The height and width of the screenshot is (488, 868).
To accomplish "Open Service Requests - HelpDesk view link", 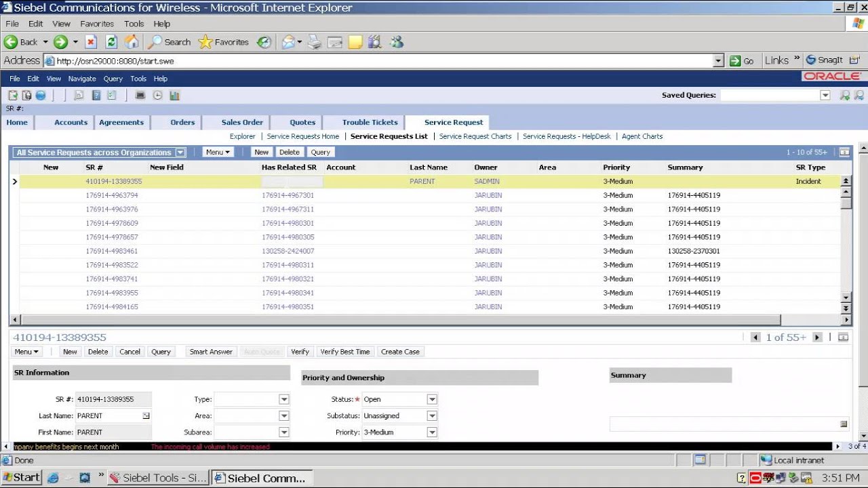I will (567, 136).
